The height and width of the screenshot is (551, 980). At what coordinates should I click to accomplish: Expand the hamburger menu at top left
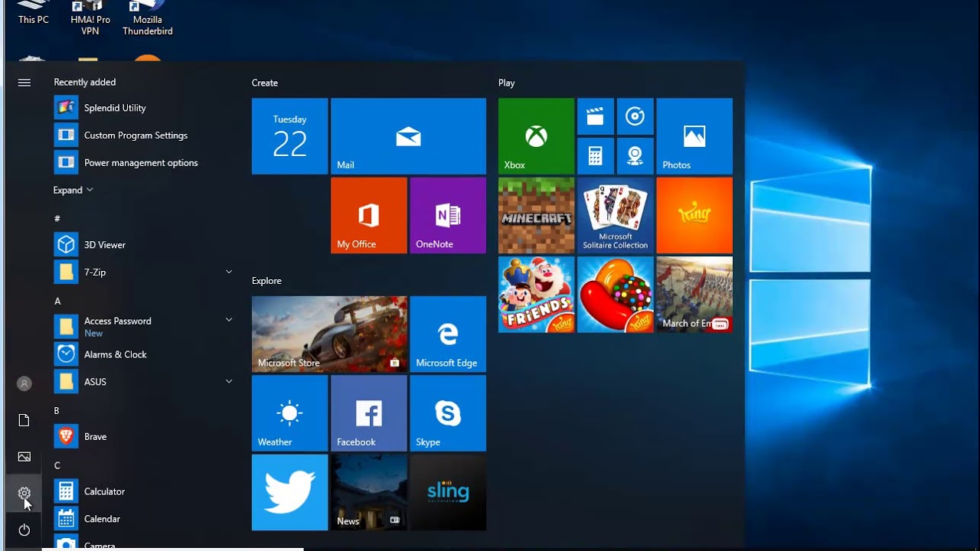(24, 83)
